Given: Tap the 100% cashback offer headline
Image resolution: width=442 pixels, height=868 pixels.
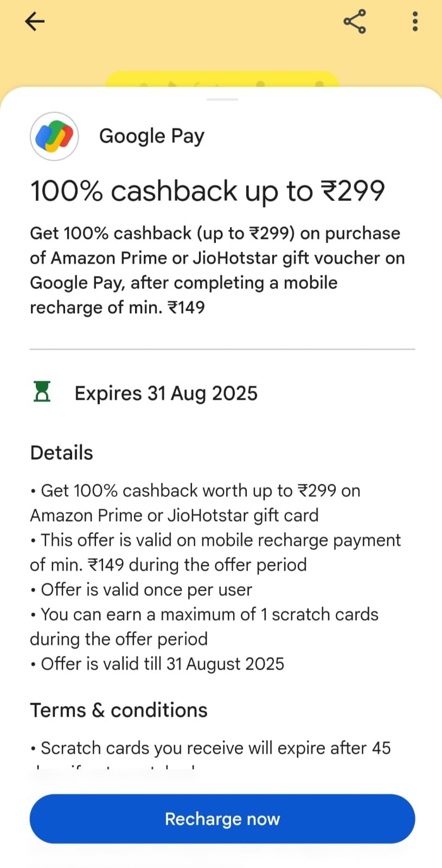Looking at the screenshot, I should tap(207, 191).
